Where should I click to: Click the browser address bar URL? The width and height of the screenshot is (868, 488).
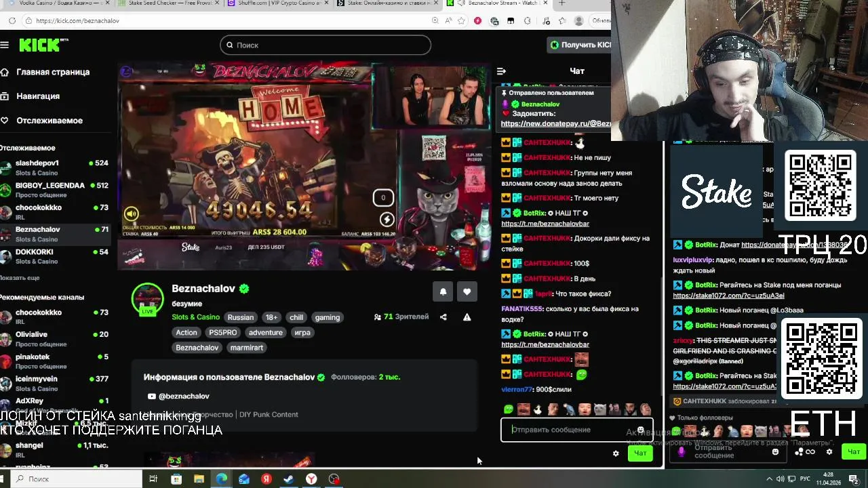[x=78, y=20]
